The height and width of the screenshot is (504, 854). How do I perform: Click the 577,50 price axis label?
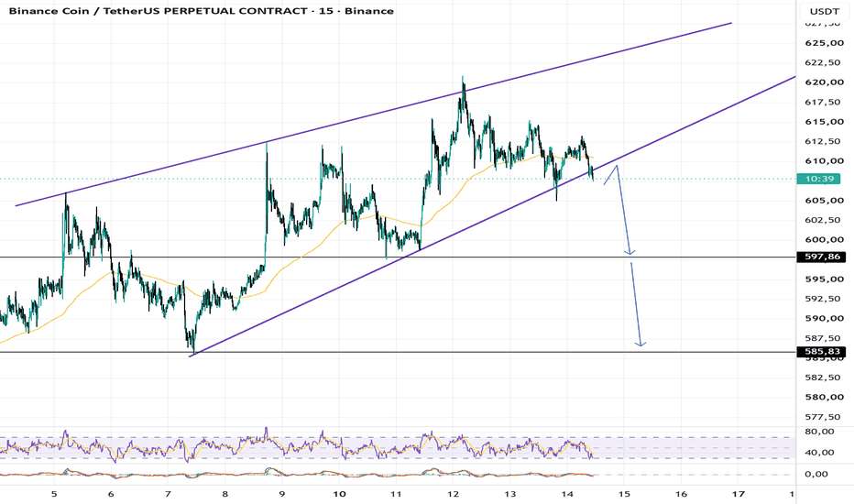[823, 417]
